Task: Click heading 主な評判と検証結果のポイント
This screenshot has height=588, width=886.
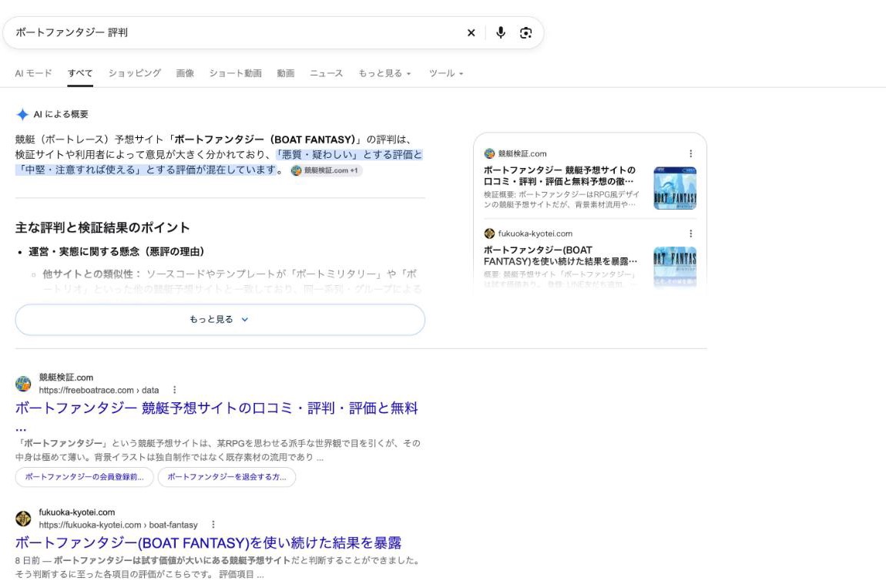Action: (x=102, y=228)
